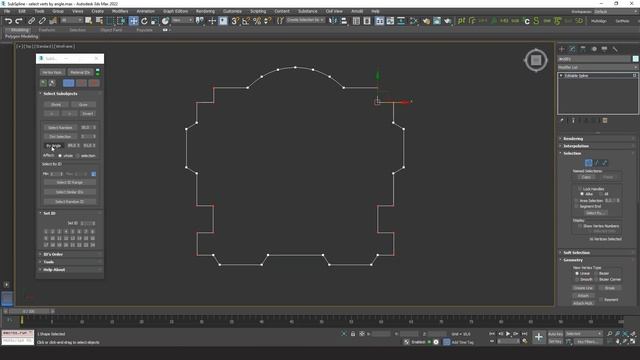Image resolution: width=640 pixels, height=360 pixels.
Task: Open the Hierarchy panel tab icon
Action: [x=583, y=49]
